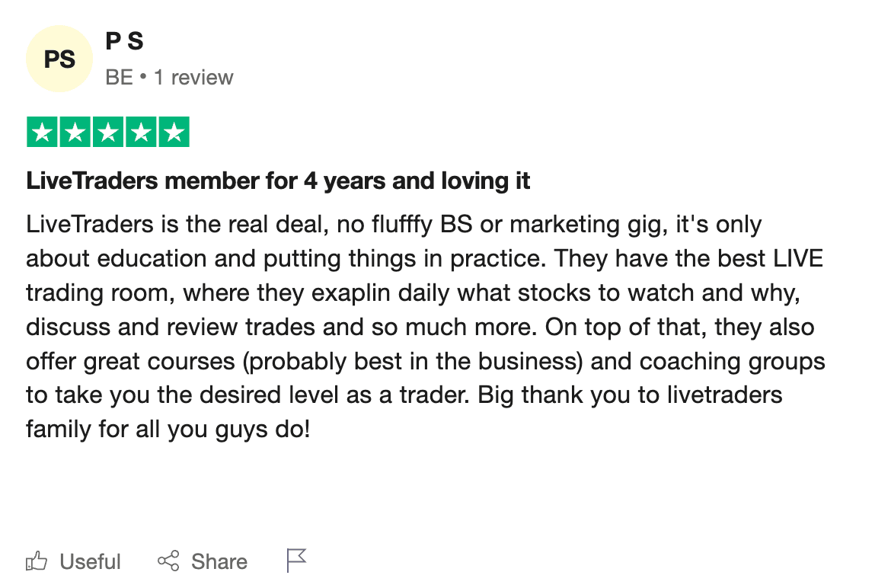Image resolution: width=891 pixels, height=588 pixels.
Task: Mark review as helpful via Useful label
Action: (x=90, y=561)
